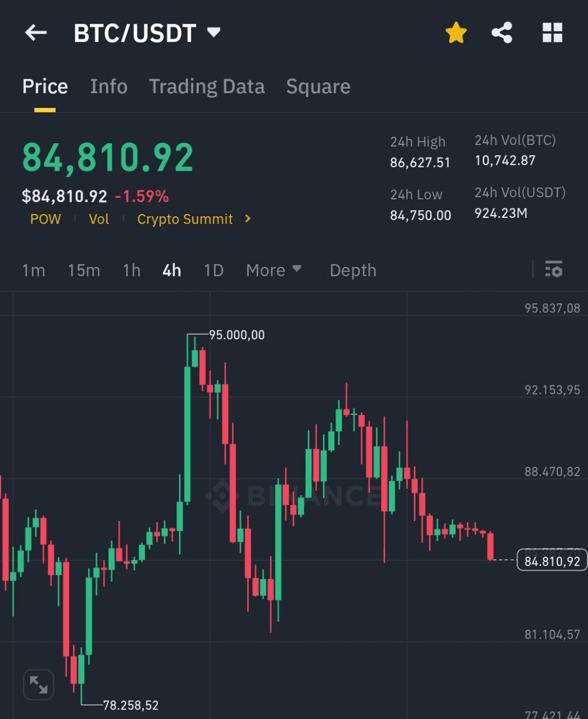
Task: Open the four-square grid menu icon
Action: [x=552, y=33]
